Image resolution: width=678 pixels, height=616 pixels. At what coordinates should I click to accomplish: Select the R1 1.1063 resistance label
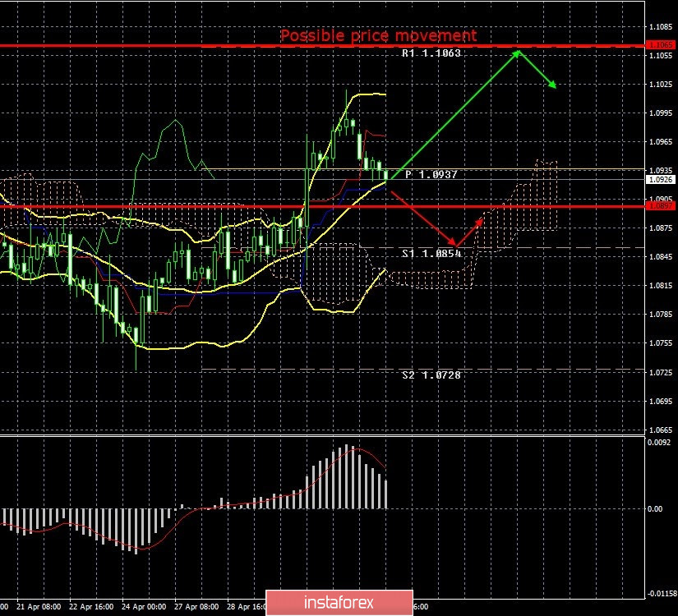coord(431,53)
